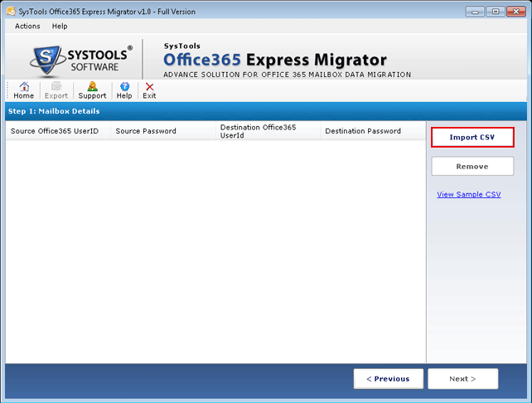Open the Help menu in the menu bar

click(x=60, y=27)
